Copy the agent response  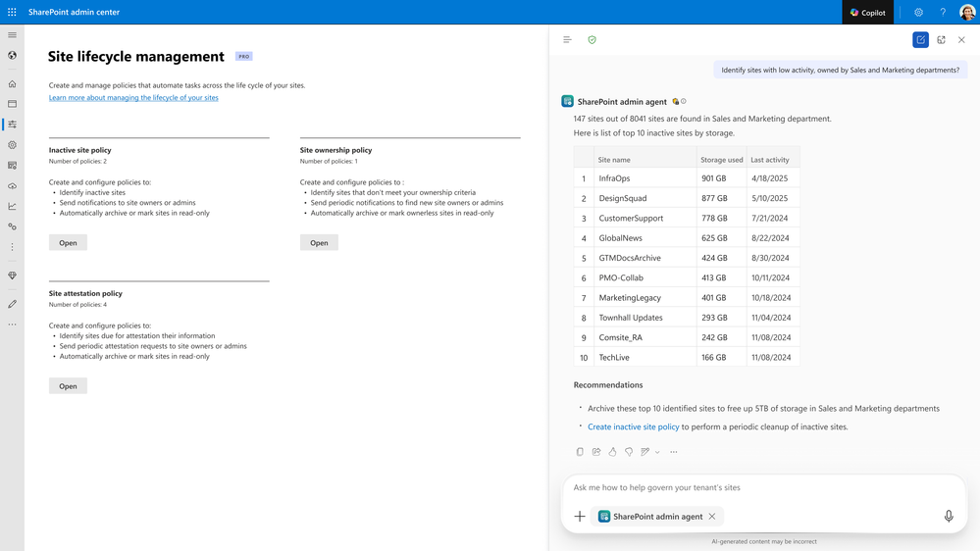[580, 452]
